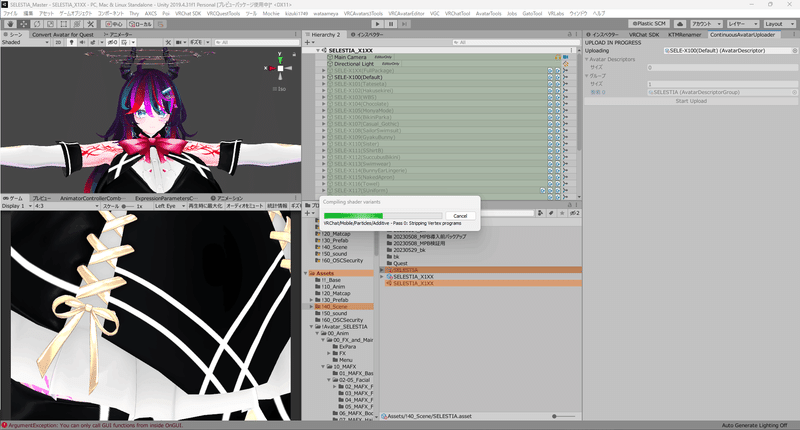Select Directional Light in the hierarchy

354,64
